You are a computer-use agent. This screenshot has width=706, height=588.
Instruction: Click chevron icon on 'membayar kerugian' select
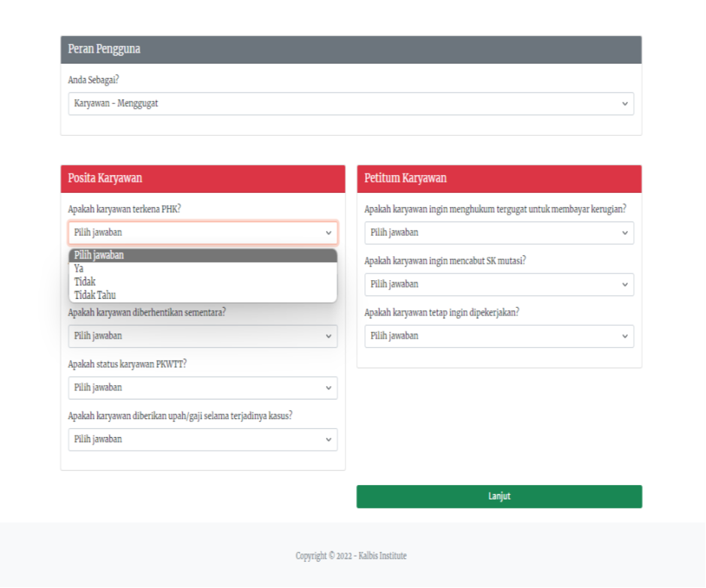625,233
